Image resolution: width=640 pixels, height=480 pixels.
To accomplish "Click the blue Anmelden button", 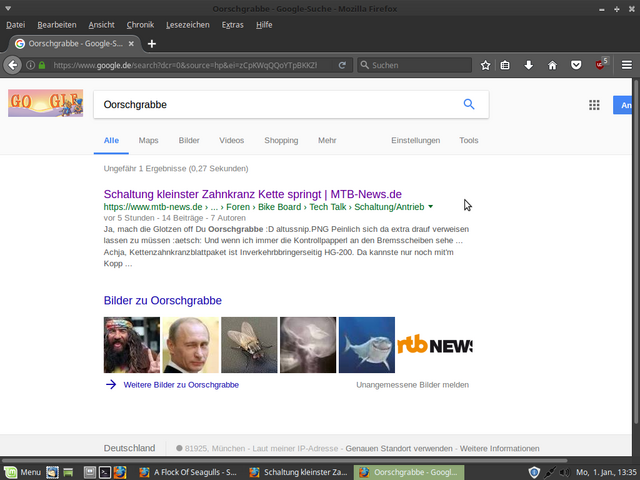I will click(x=622, y=105).
